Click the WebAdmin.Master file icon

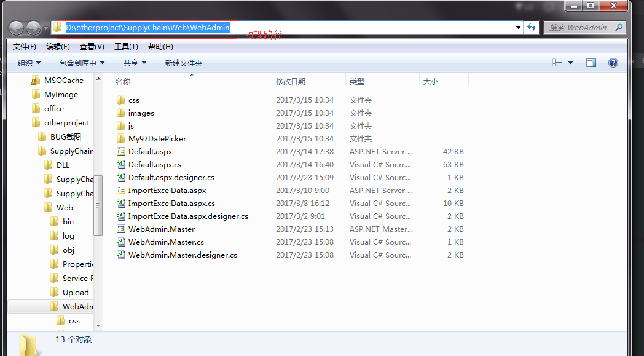pos(120,229)
